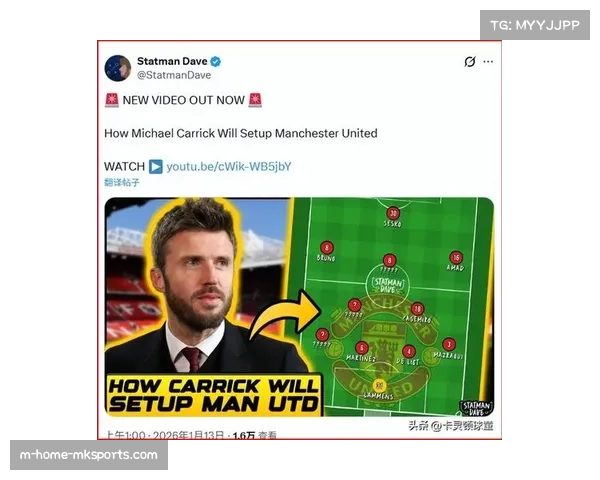Click the blue translate post link
The image size is (600, 480).
122,183
